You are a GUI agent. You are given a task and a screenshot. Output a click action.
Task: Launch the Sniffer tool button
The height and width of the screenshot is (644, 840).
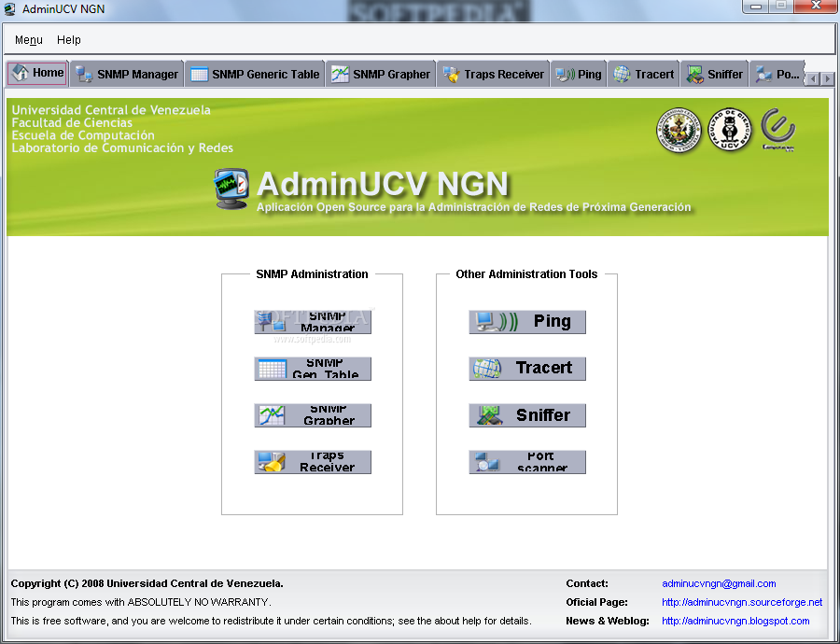527,415
